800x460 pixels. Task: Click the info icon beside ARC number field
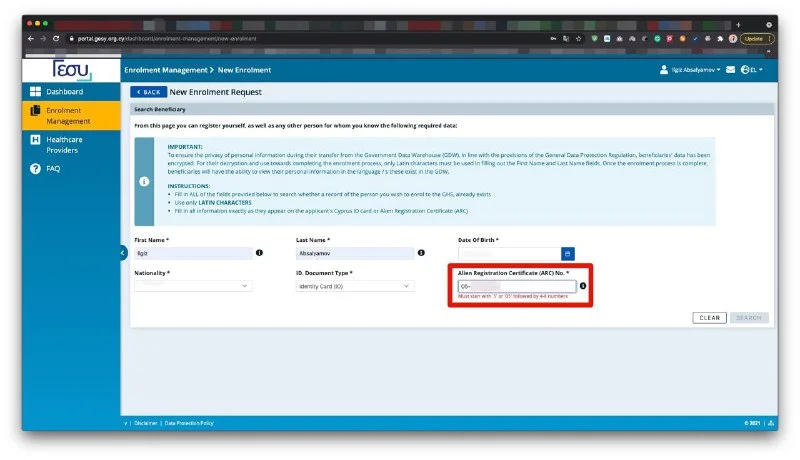[583, 286]
